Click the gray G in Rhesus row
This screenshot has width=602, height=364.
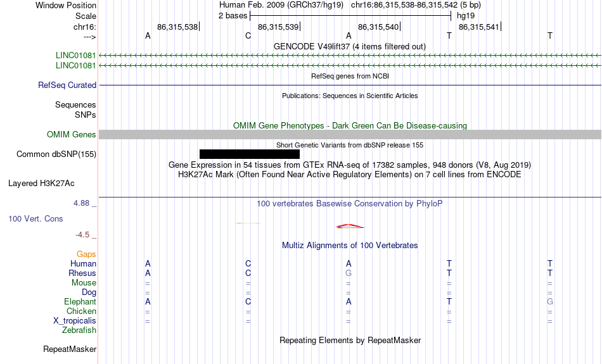click(349, 273)
